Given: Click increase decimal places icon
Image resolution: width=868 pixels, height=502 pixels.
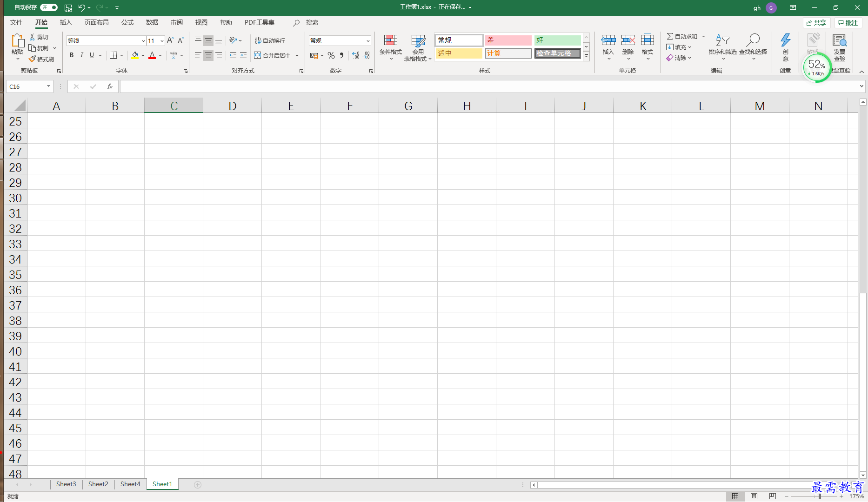Looking at the screenshot, I should point(356,55).
